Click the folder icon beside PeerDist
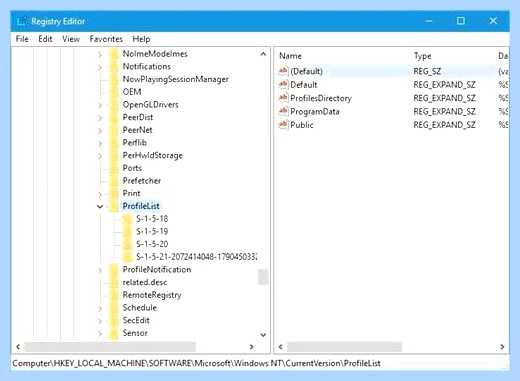Screen dimensions: 520x381 (x=114, y=117)
